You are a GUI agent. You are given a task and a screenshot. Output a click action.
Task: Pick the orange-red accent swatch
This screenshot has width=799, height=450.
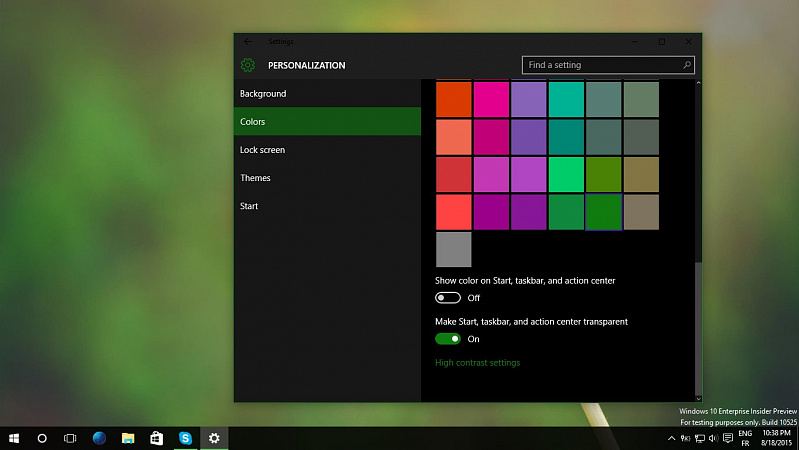[x=454, y=99]
